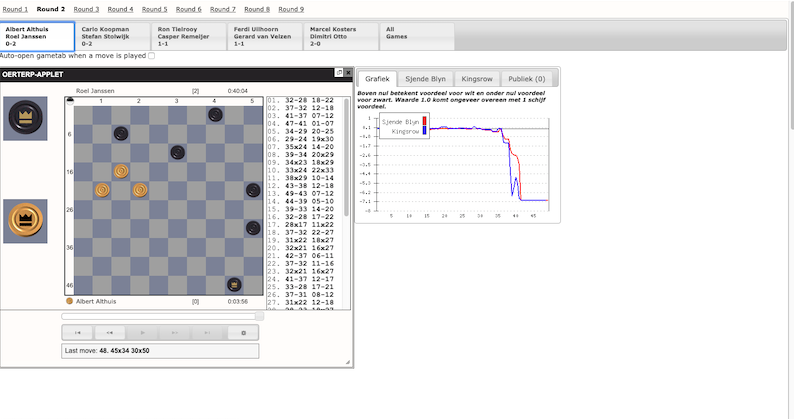Open the applet settings gear

[242, 333]
